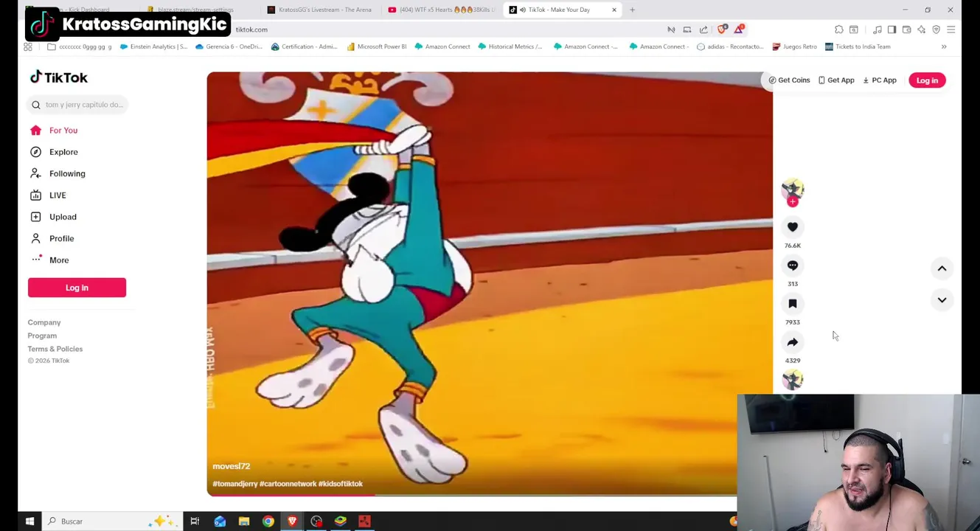980x531 pixels.
Task: Click the Log in button top right
Action: pyautogui.click(x=927, y=80)
